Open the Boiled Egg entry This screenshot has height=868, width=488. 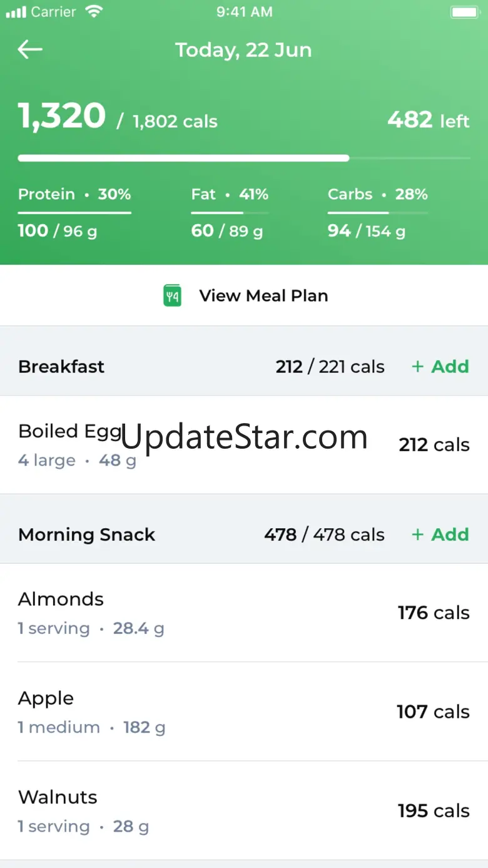click(x=244, y=444)
